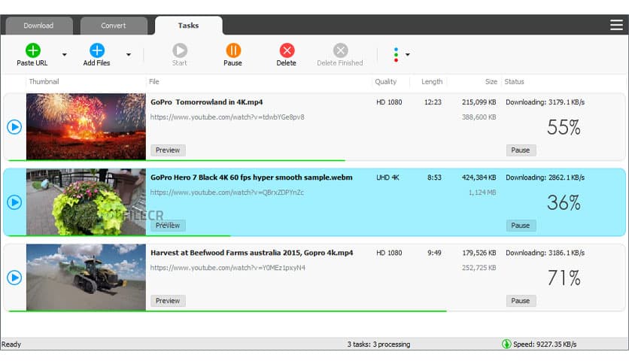Preview the Harvest at Beefwood Farms file

point(168,301)
